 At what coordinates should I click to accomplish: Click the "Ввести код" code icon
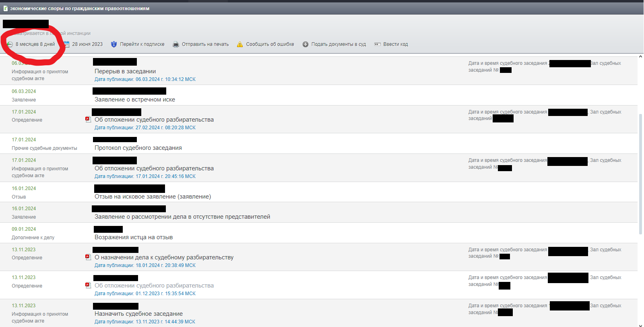point(378,44)
